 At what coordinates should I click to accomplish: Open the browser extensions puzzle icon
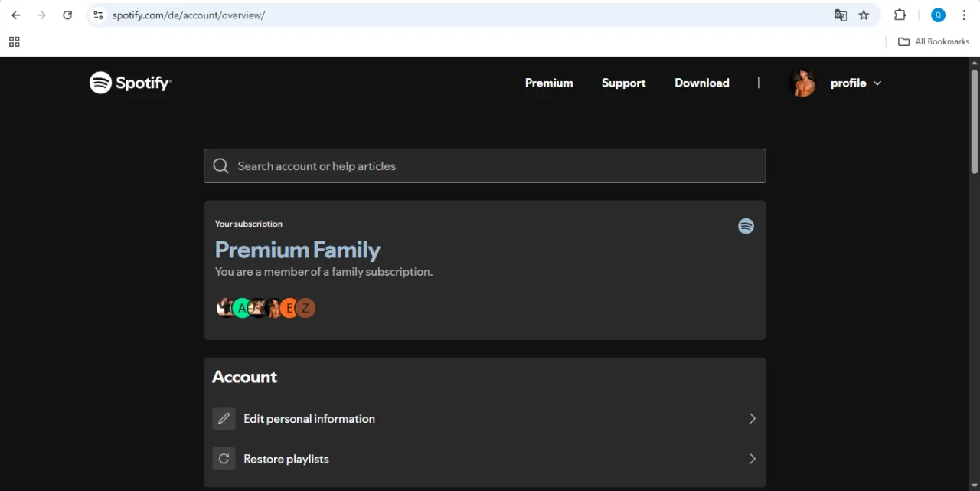(900, 15)
